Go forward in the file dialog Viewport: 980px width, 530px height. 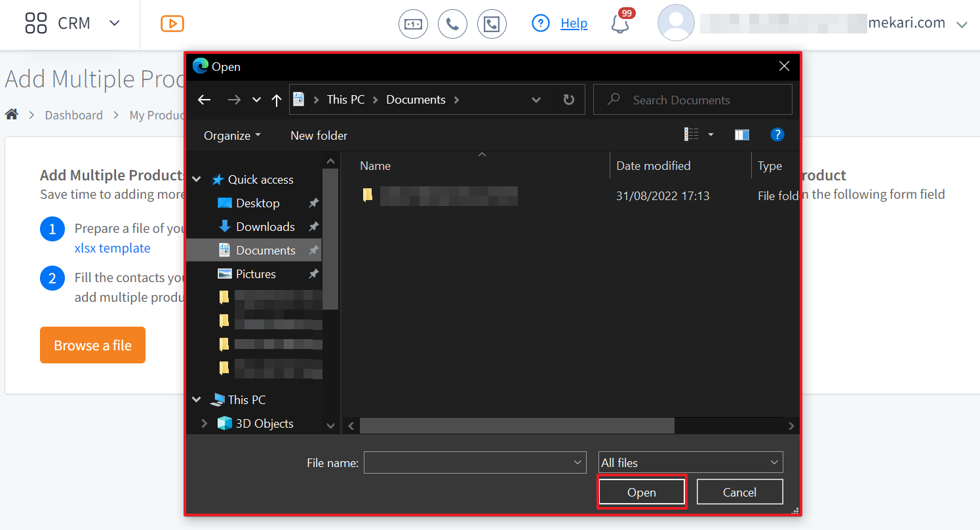[234, 100]
